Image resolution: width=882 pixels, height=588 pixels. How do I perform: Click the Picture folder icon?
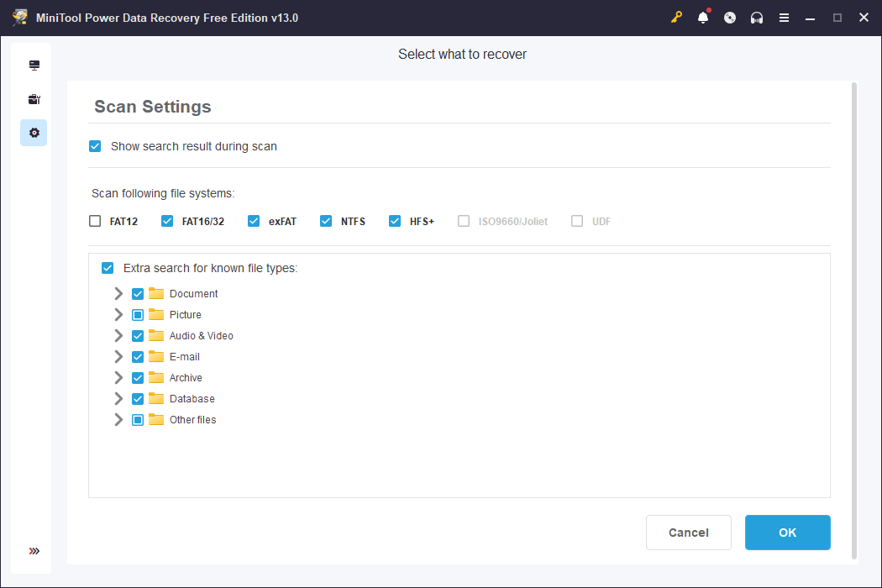(156, 314)
